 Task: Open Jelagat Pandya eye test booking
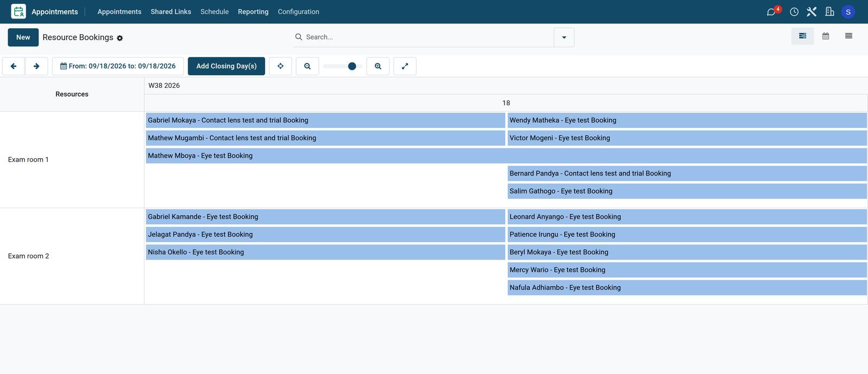pos(325,235)
